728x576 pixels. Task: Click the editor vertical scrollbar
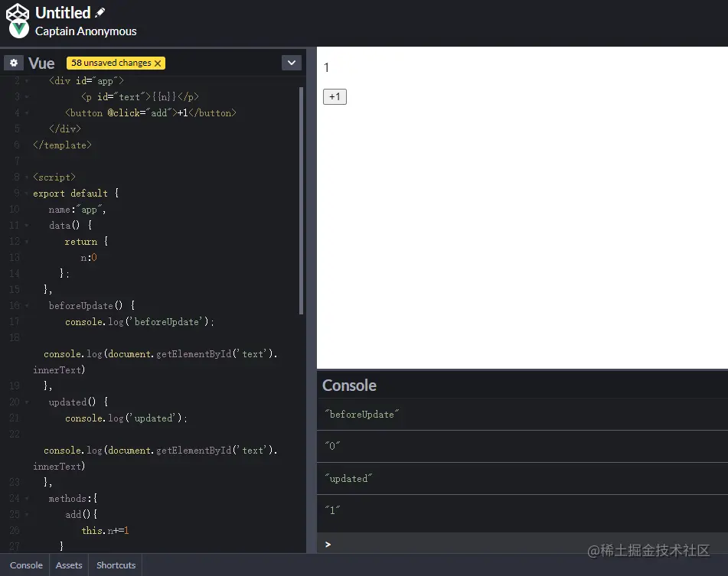coord(302,200)
